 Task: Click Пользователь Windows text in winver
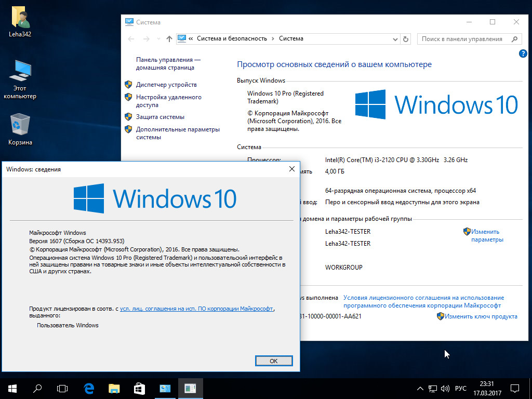[x=68, y=325]
